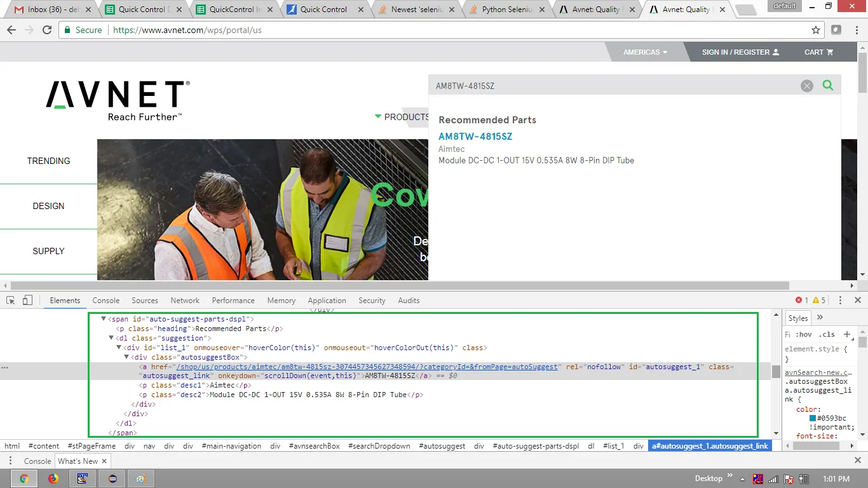Collapse the autosuggestBox div node
Screen dimensions: 868x488
[x=126, y=357]
